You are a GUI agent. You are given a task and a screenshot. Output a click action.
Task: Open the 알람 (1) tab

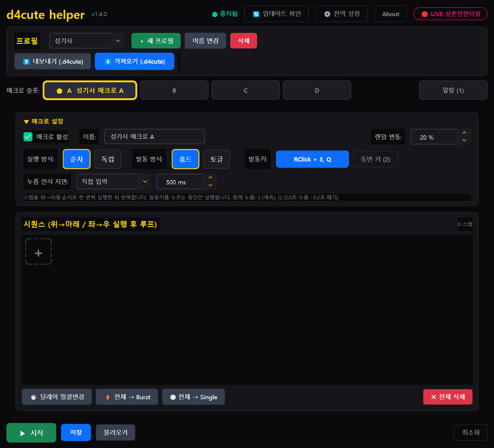(x=453, y=90)
